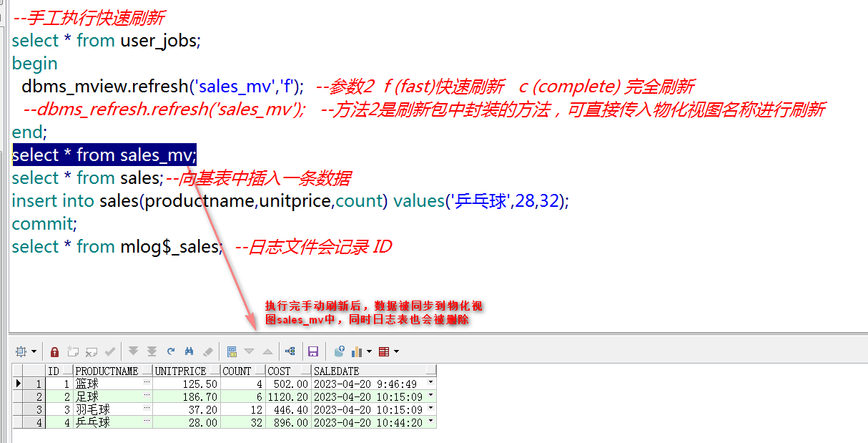Select row number 2 indicator
868x443 pixels.
[x=34, y=397]
